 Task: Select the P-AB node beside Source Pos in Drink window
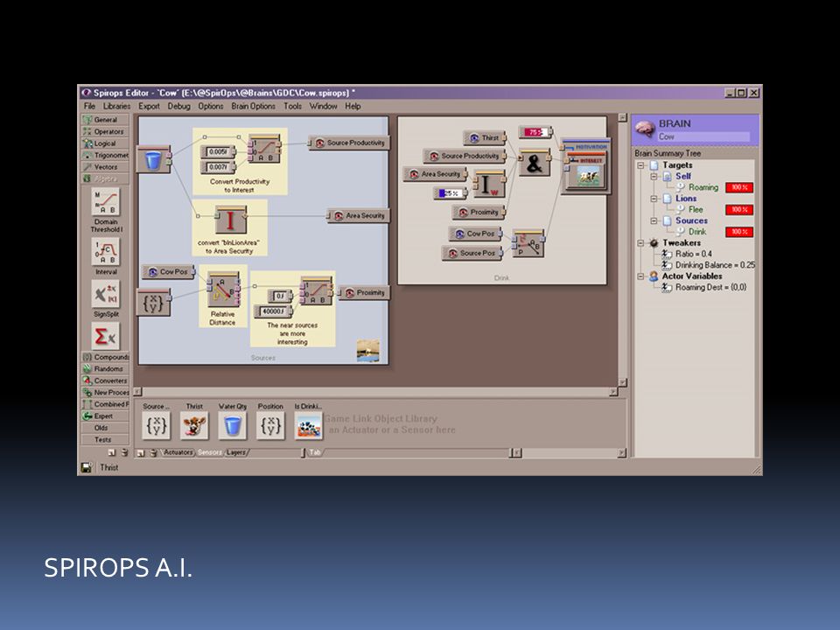click(528, 244)
